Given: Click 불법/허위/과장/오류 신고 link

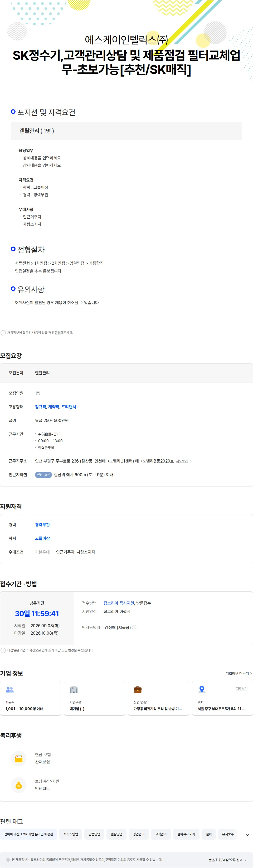Looking at the screenshot, I should click(x=227, y=860).
